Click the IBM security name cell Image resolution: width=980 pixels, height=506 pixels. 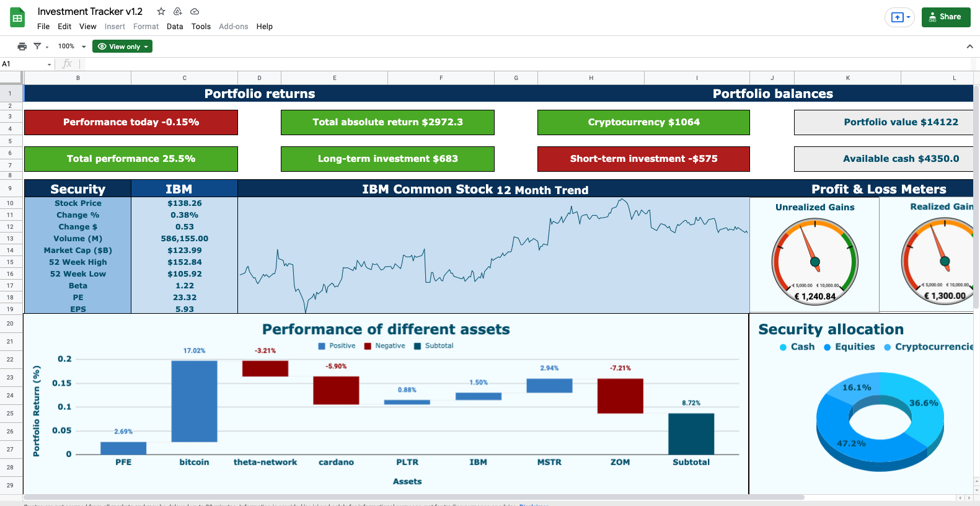pyautogui.click(x=184, y=189)
